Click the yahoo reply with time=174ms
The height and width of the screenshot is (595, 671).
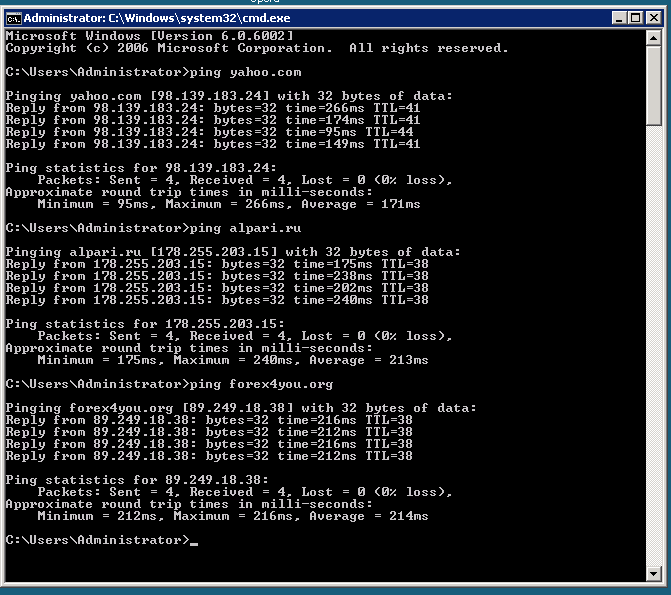pos(213,120)
